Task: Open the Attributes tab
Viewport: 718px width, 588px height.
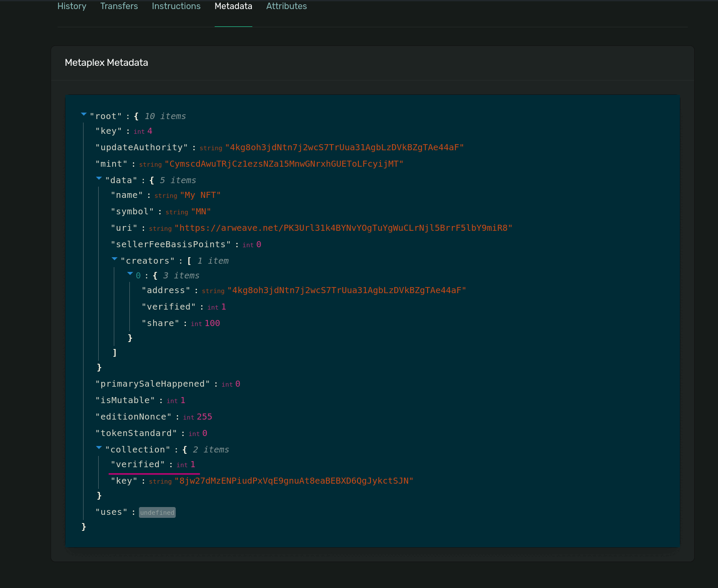Action: pos(287,6)
